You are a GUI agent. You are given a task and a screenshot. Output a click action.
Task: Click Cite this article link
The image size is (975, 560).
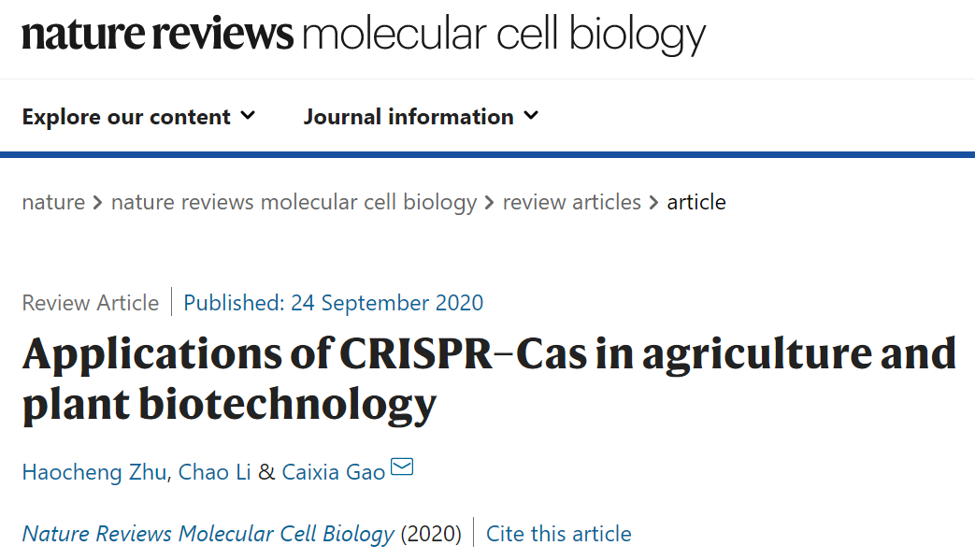[558, 533]
